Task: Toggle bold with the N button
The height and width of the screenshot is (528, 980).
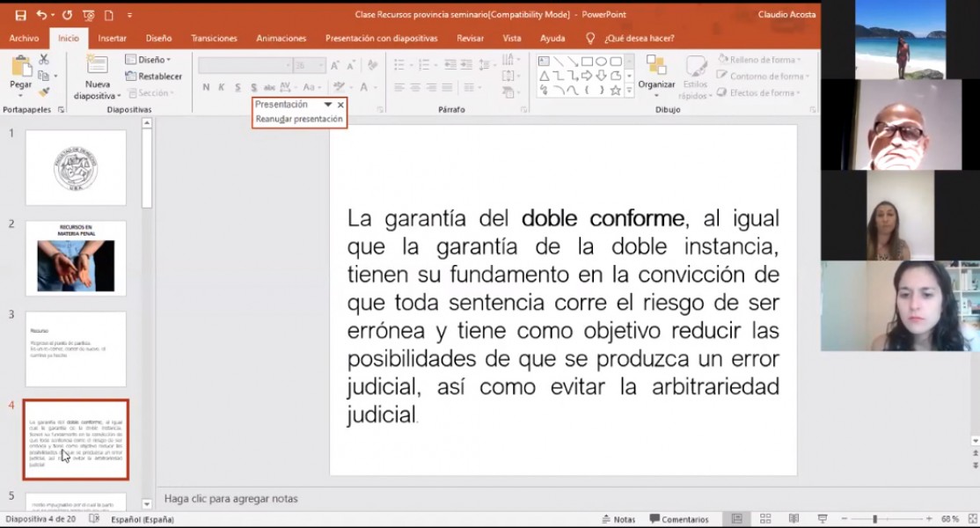Action: pos(206,87)
